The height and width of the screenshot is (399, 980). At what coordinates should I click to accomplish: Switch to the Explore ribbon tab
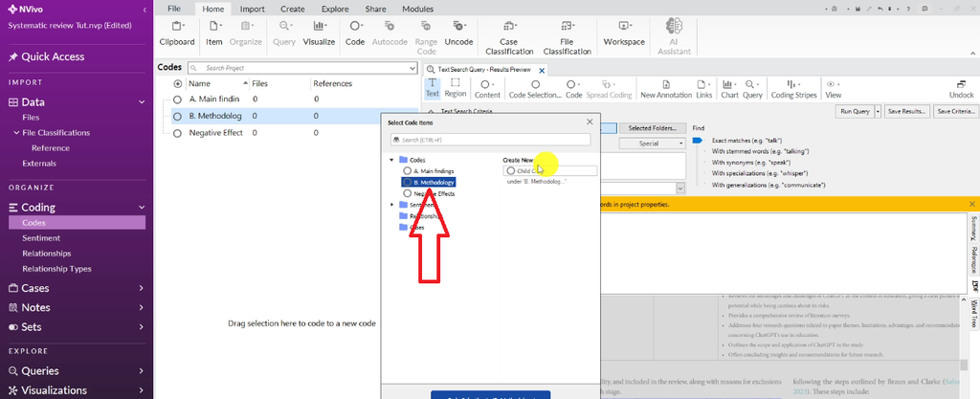pyautogui.click(x=335, y=9)
